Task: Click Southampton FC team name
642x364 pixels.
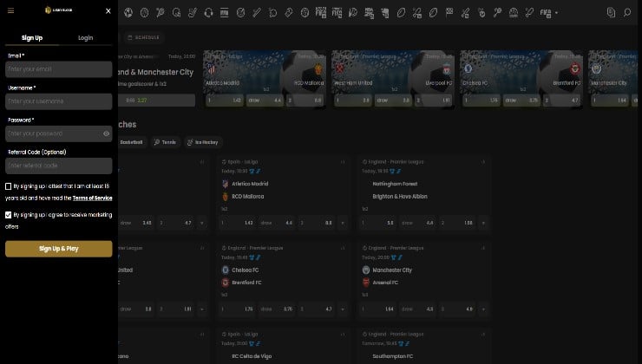Action: pyautogui.click(x=393, y=356)
